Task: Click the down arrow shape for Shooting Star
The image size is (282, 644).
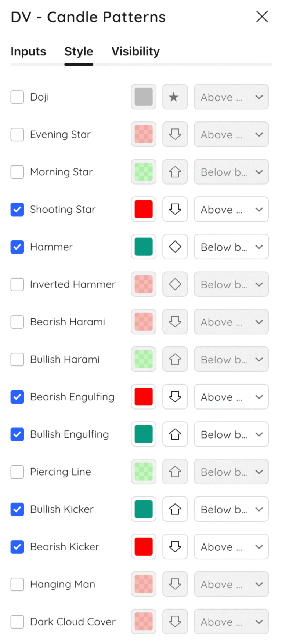Action: (175, 209)
